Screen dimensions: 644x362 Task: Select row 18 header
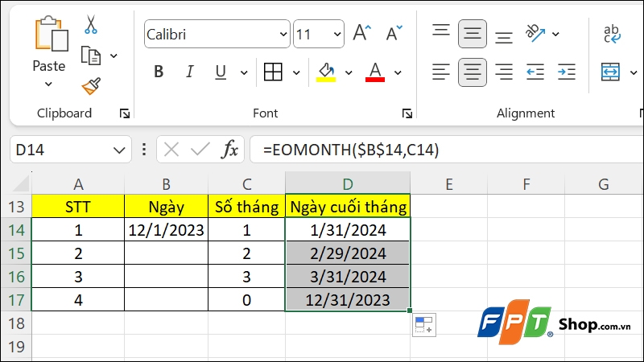[16, 323]
